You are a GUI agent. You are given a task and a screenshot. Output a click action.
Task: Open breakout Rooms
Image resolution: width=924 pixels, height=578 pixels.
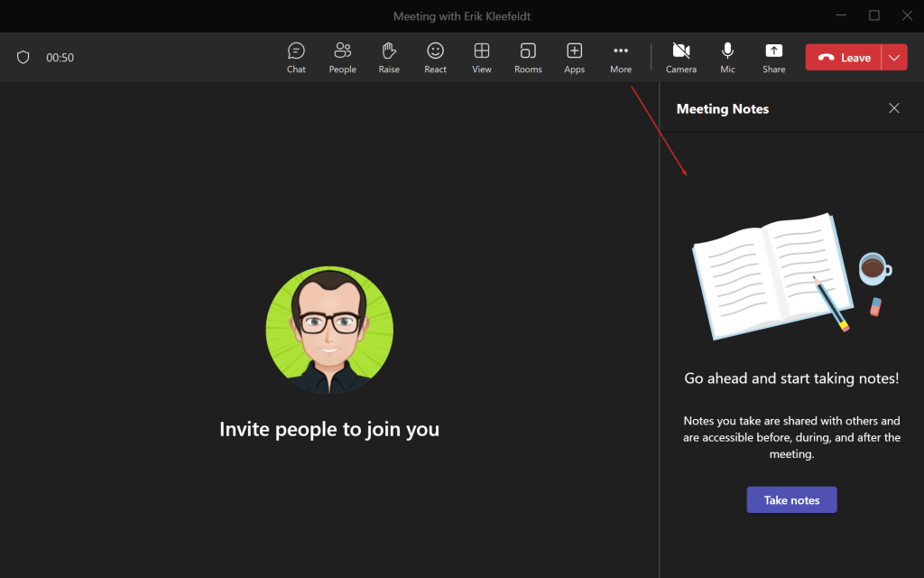pos(528,57)
